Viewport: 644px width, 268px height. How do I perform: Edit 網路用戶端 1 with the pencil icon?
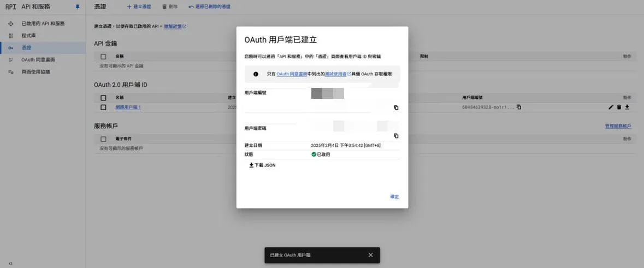(x=611, y=107)
